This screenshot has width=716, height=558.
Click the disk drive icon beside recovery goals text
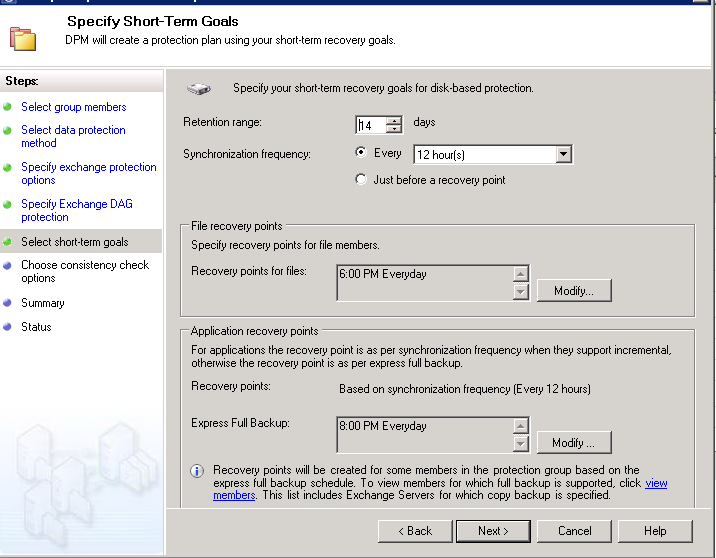199,88
